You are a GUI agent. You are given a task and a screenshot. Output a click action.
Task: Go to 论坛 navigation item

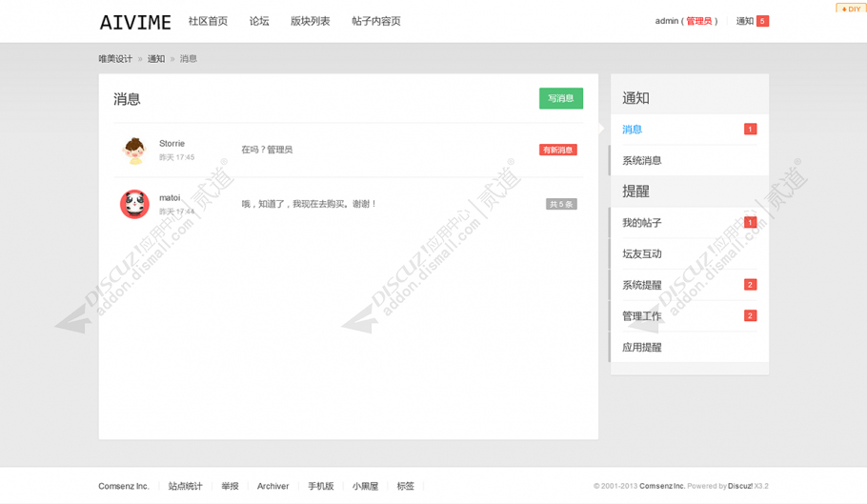259,21
